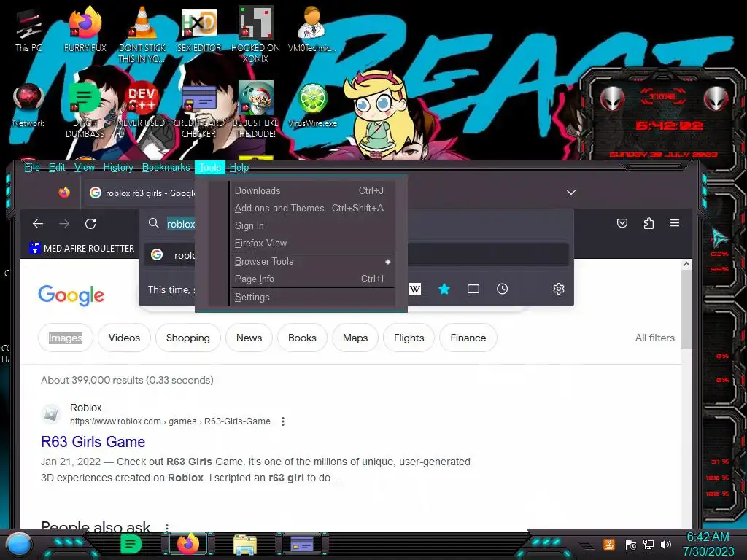Click the pinned Firefox tab icon

pyautogui.click(x=64, y=192)
